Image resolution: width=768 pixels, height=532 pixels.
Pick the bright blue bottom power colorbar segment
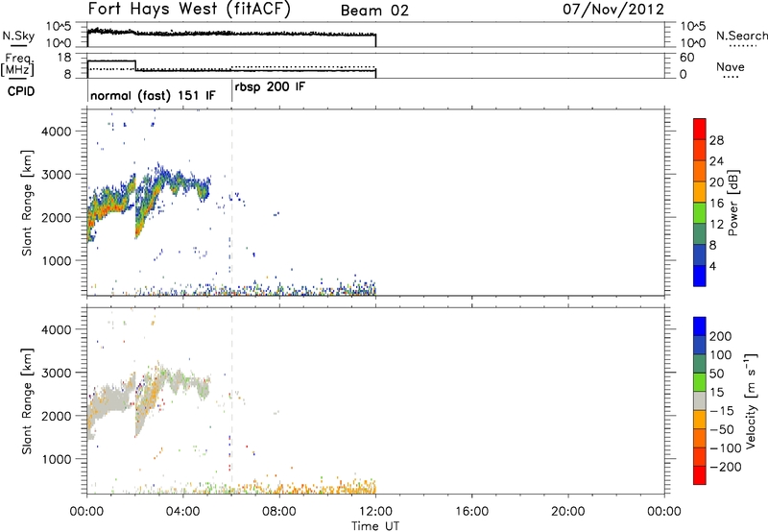[x=700, y=276]
